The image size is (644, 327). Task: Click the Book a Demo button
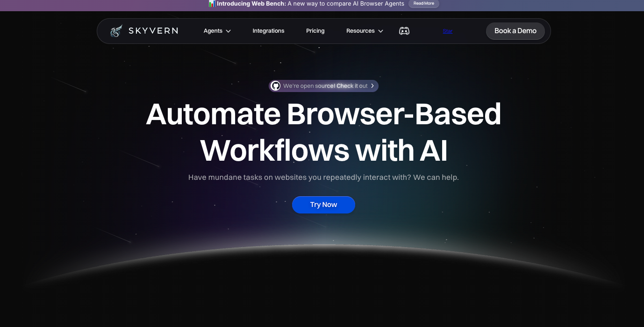point(515,31)
